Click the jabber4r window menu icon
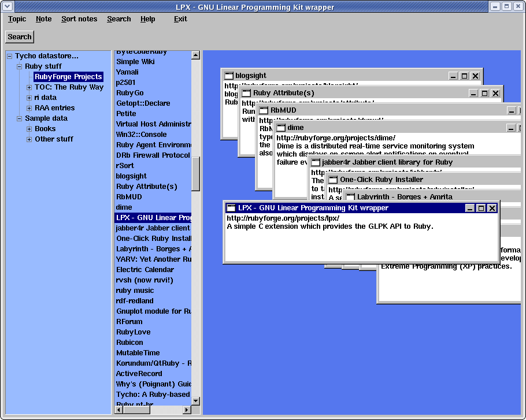Image resolution: width=526 pixels, height=420 pixels. 316,162
